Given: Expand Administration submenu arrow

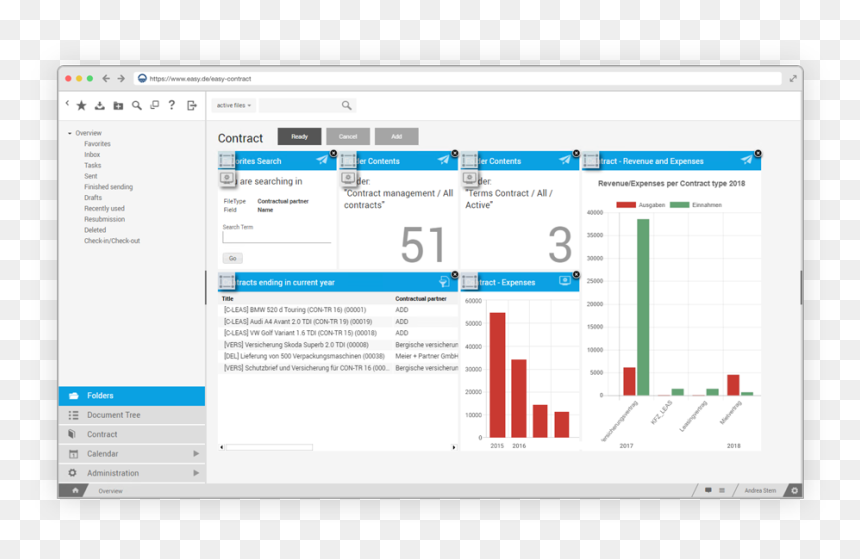Looking at the screenshot, I should (196, 473).
